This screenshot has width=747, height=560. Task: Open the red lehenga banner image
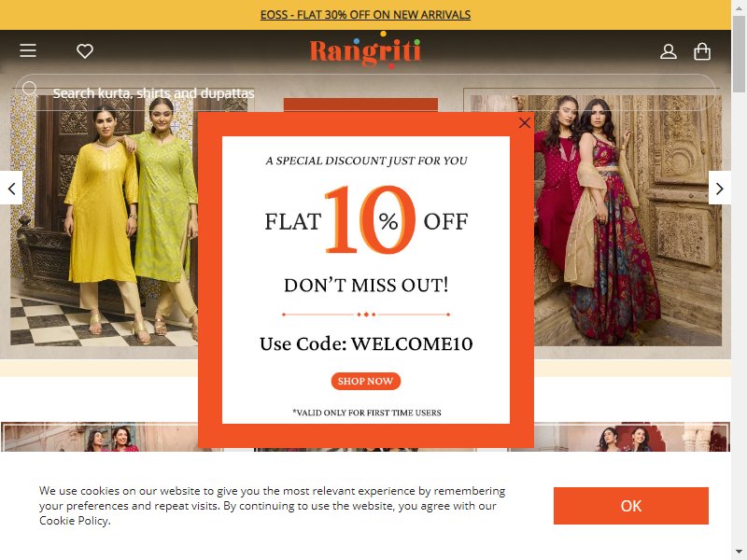(627, 220)
